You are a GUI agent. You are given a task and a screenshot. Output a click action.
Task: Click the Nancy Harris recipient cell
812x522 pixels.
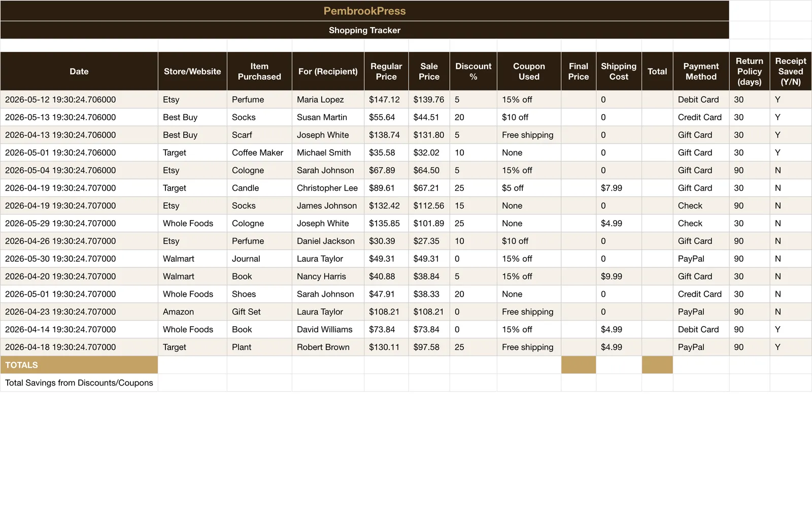coord(328,276)
